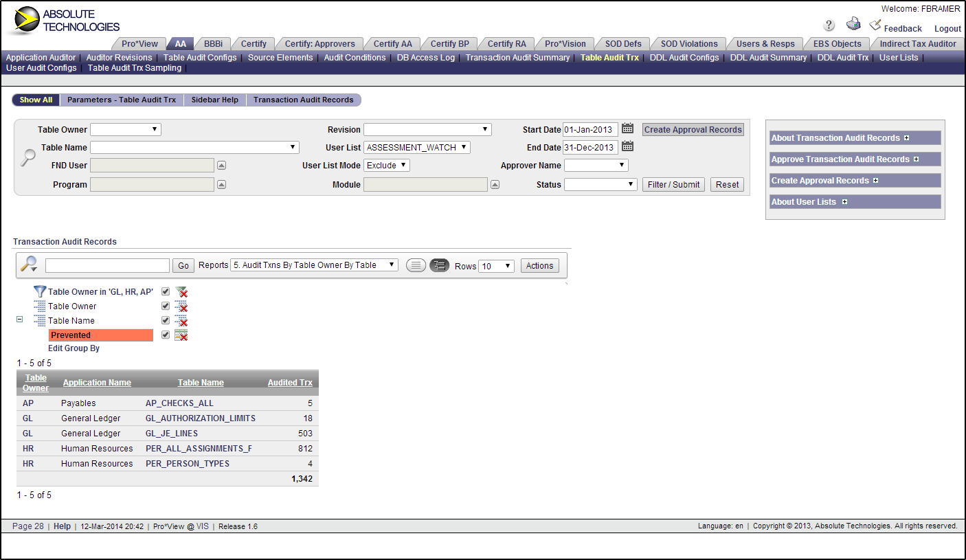Click the Edit Group By link
The height and width of the screenshot is (560, 966).
(x=74, y=348)
